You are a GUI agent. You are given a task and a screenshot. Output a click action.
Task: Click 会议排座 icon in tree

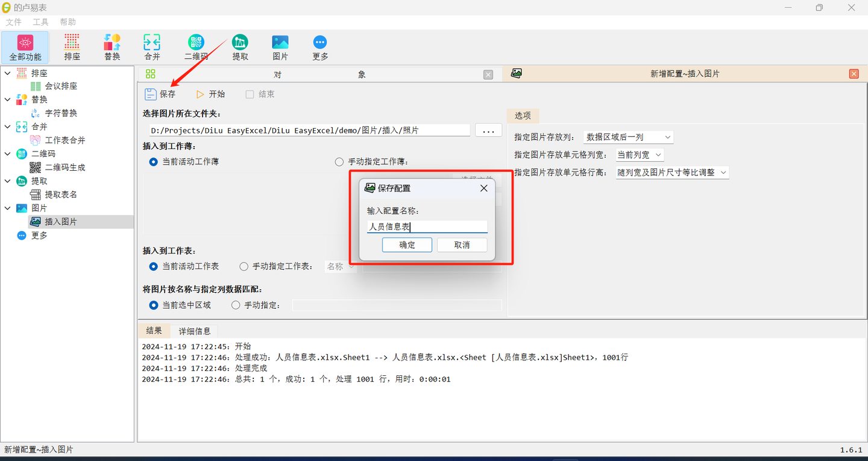tap(36, 86)
